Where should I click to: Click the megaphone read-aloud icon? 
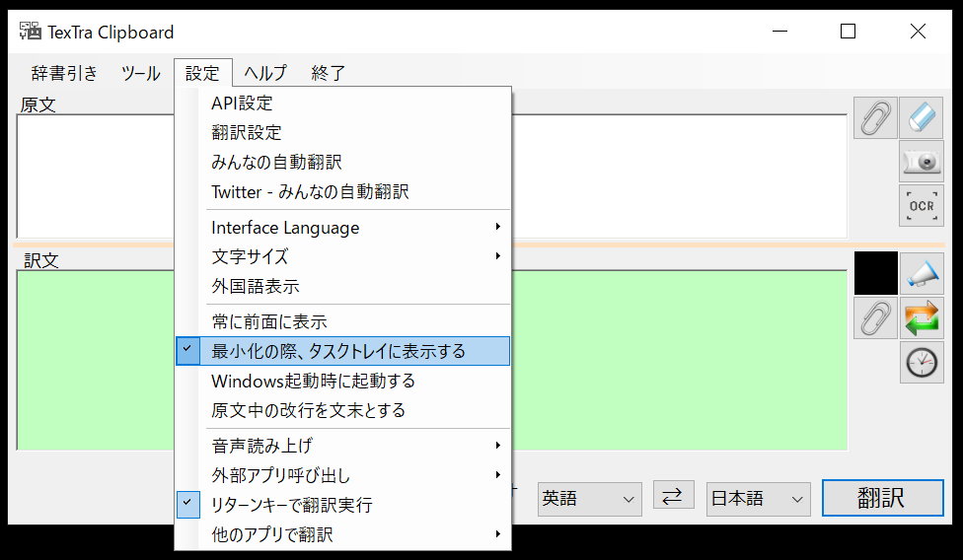[922, 273]
